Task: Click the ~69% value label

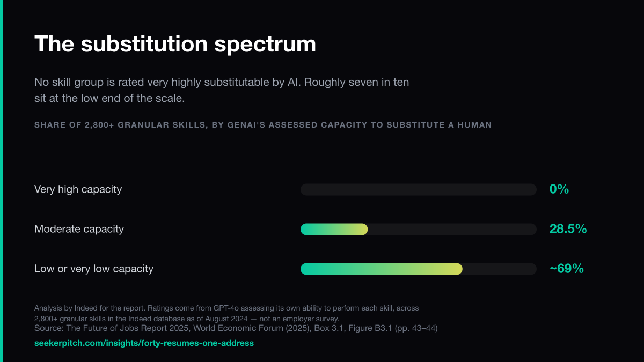Action: [566, 269]
